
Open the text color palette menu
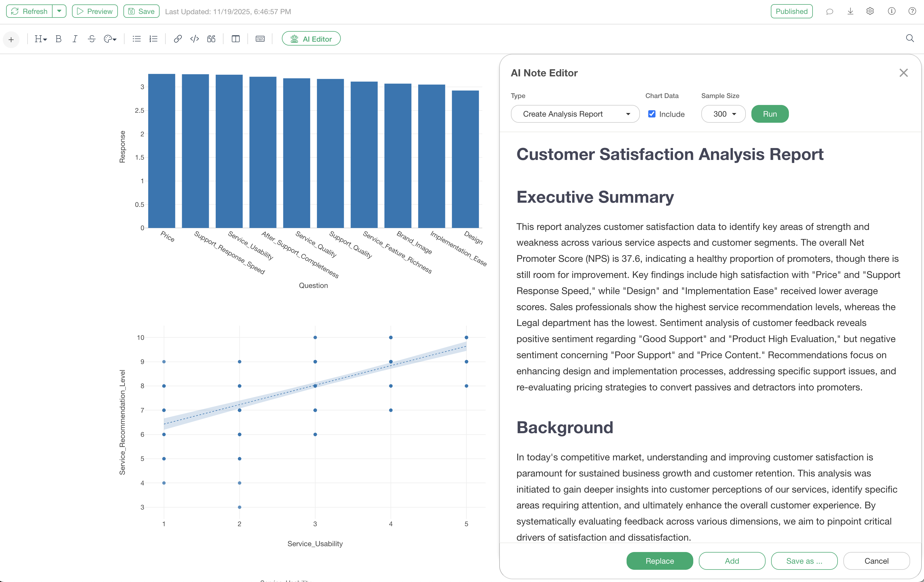110,39
